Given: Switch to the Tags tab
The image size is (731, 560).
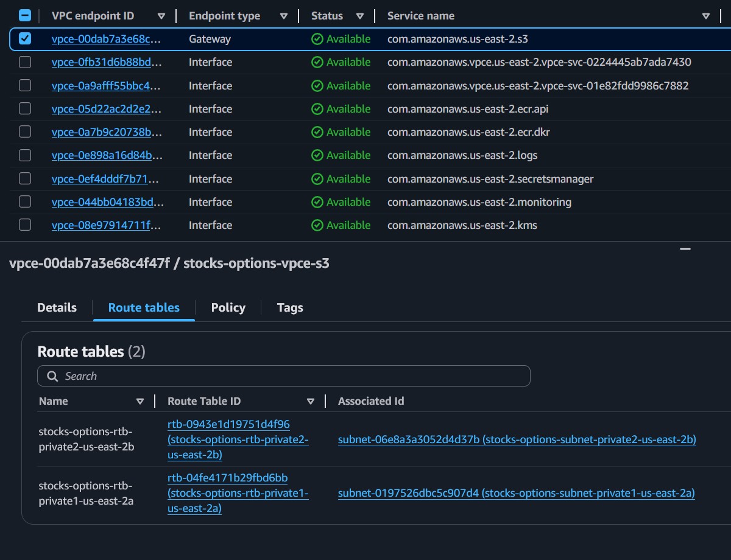Looking at the screenshot, I should coord(289,307).
